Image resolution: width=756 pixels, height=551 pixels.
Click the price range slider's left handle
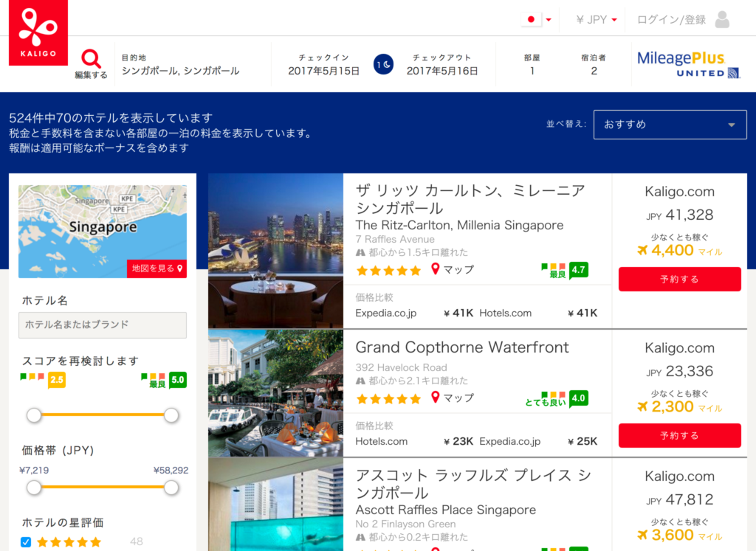pyautogui.click(x=34, y=488)
